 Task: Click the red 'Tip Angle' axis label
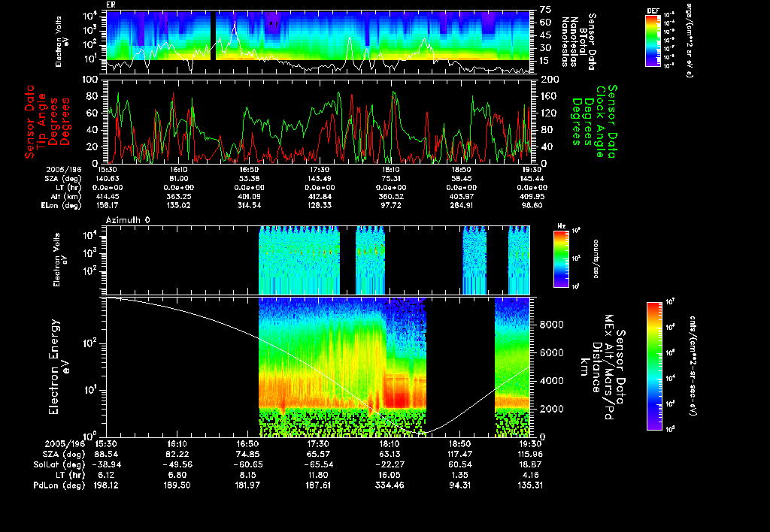(42, 122)
